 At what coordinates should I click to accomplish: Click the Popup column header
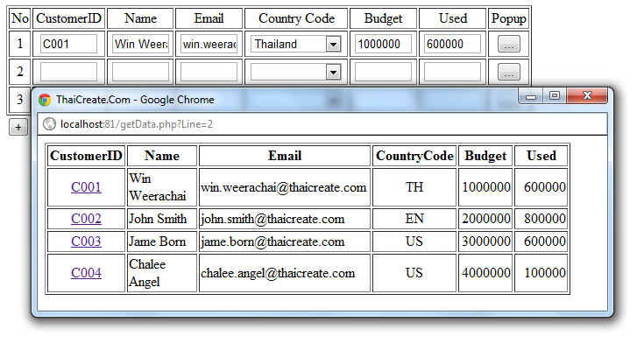click(508, 18)
